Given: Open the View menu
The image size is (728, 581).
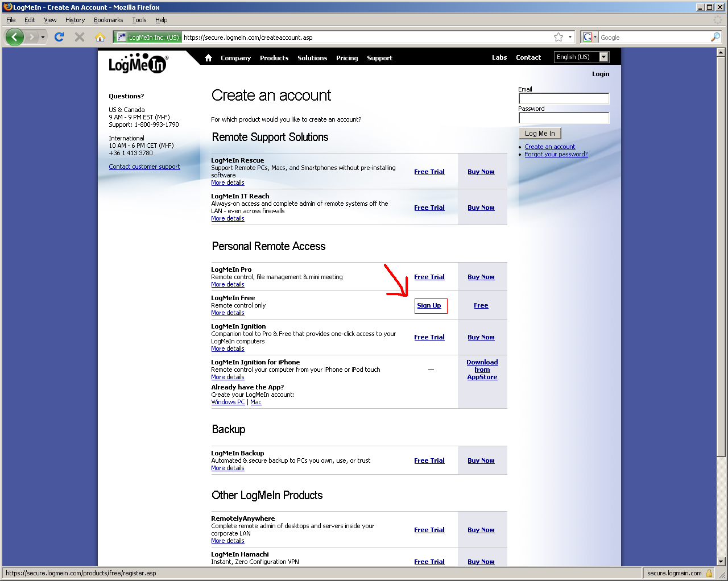Looking at the screenshot, I should pos(50,20).
